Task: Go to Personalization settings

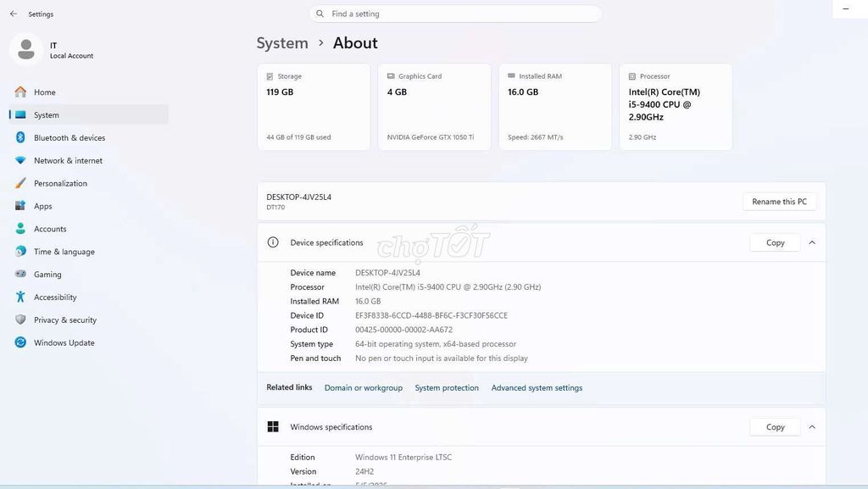Action: pos(88,183)
